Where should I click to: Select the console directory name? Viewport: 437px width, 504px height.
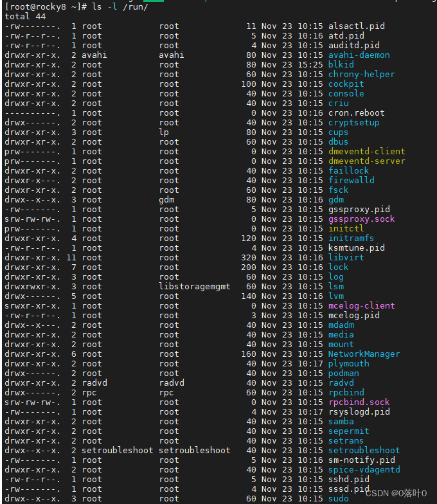click(x=346, y=94)
